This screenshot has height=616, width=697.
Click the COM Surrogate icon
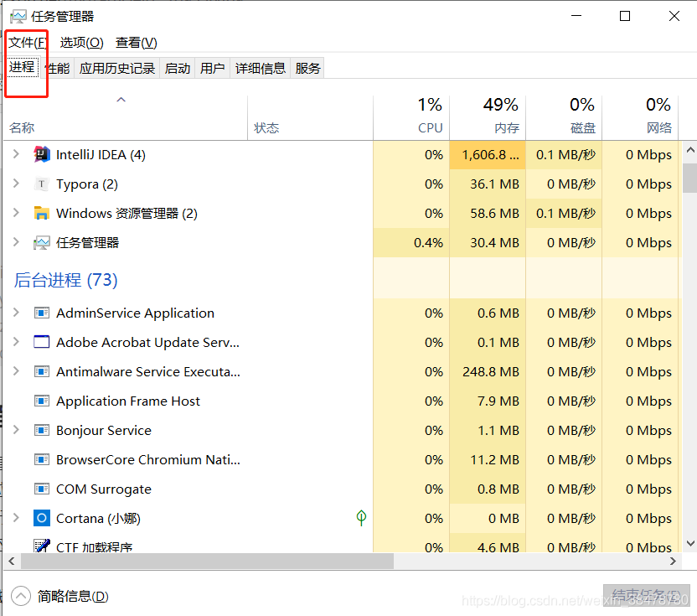point(41,489)
